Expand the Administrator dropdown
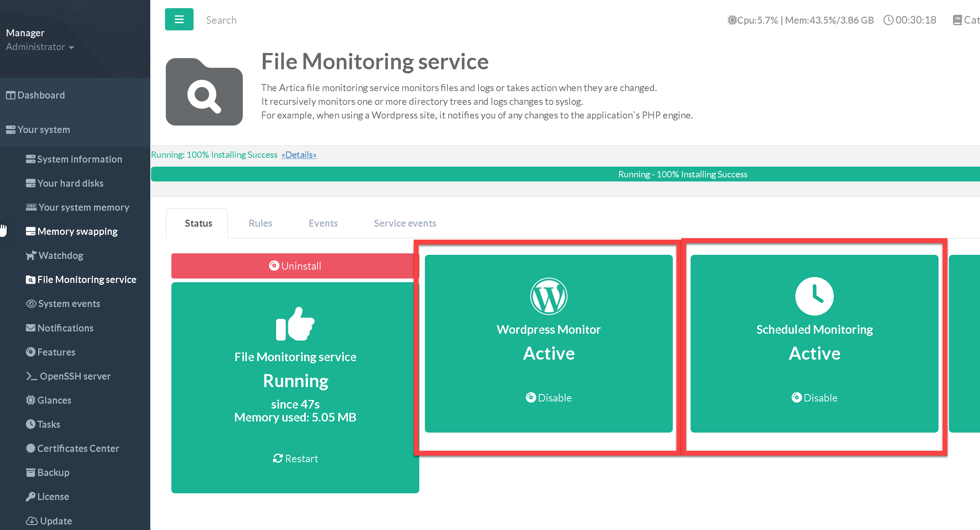 pyautogui.click(x=40, y=47)
